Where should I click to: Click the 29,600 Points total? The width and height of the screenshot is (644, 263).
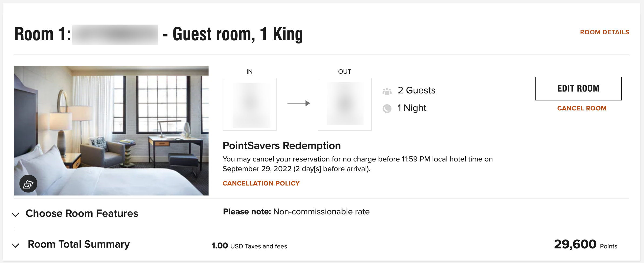[575, 244]
